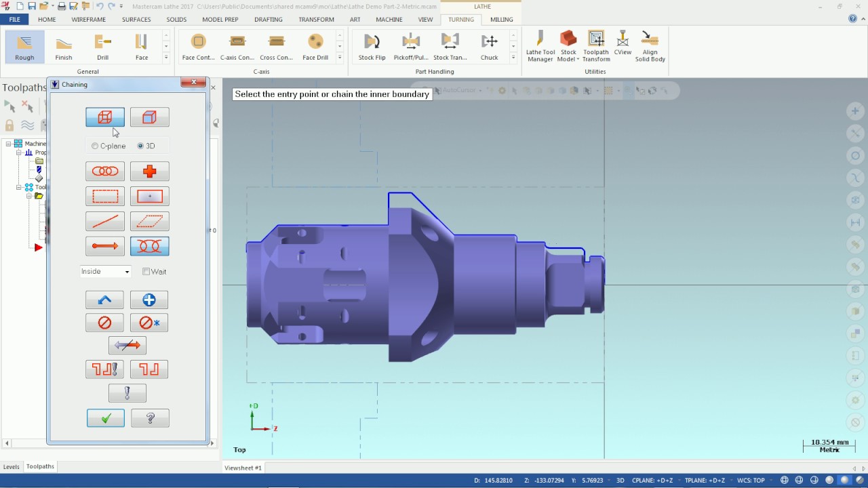Switch to the HOME ribbon tab

tap(47, 20)
